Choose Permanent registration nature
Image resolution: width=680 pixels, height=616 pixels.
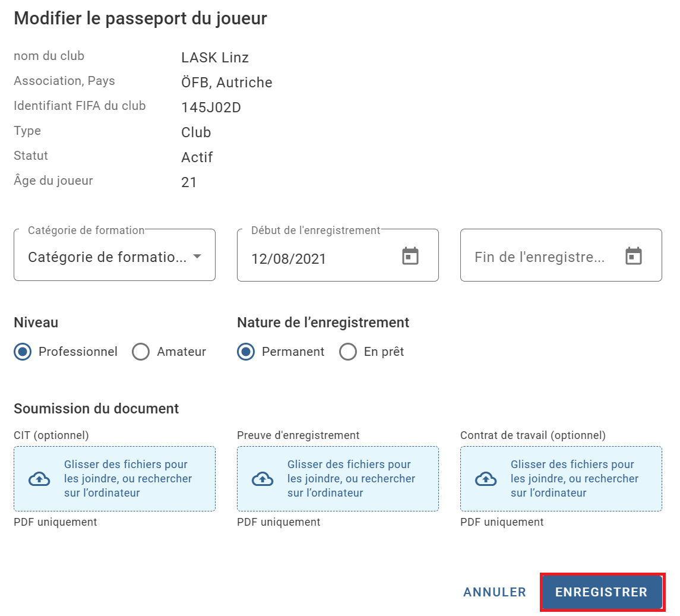point(246,352)
